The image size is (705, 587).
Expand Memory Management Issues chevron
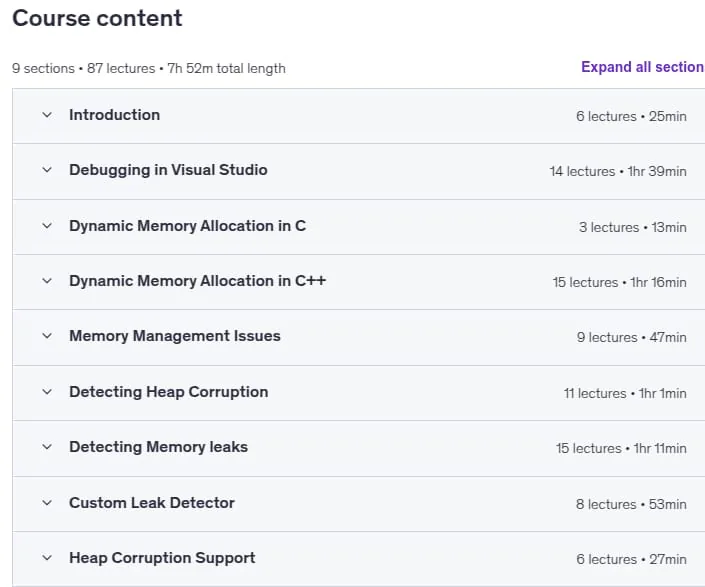coord(47,336)
